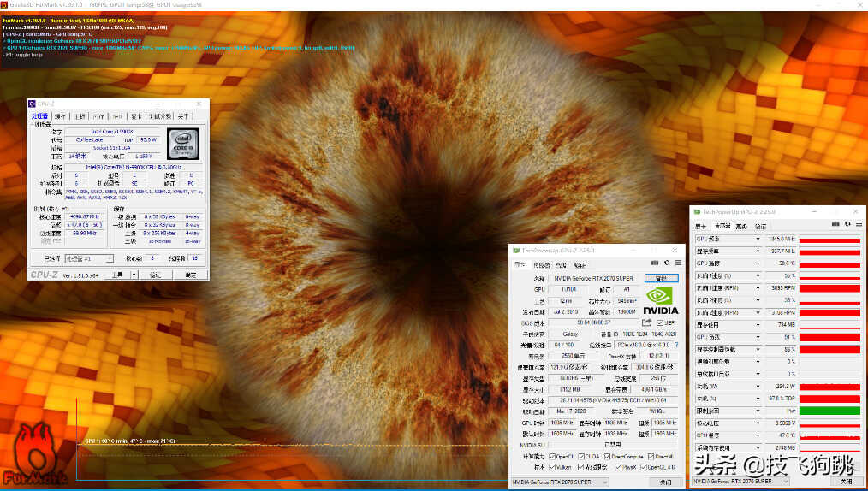Open 显卡 tab in GPU-Z sensors window
Screen dimensions: 868x491
point(701,226)
